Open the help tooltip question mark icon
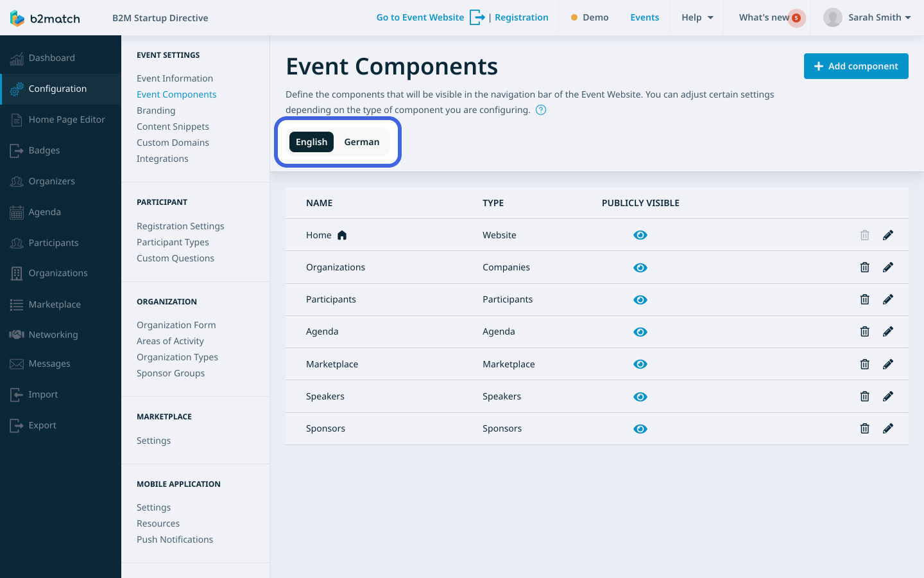This screenshot has height=578, width=924. coord(541,110)
